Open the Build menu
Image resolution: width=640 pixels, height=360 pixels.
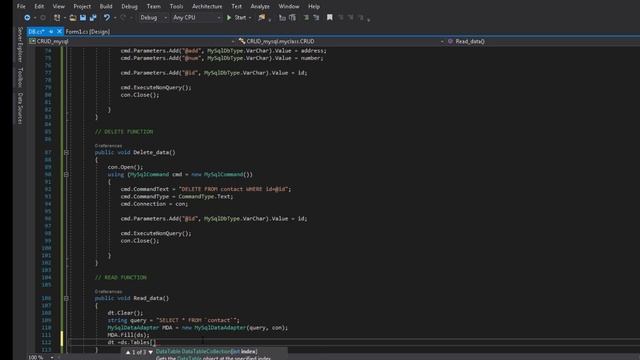pos(106,7)
